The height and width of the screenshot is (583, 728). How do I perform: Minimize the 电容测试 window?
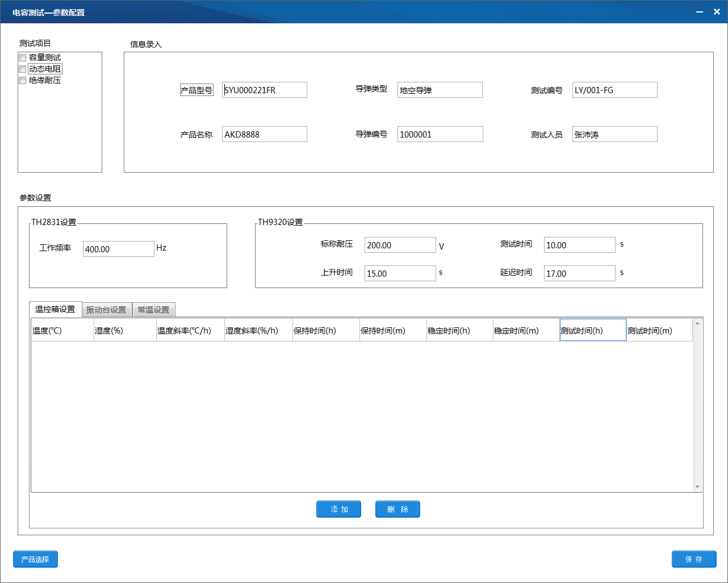click(700, 12)
